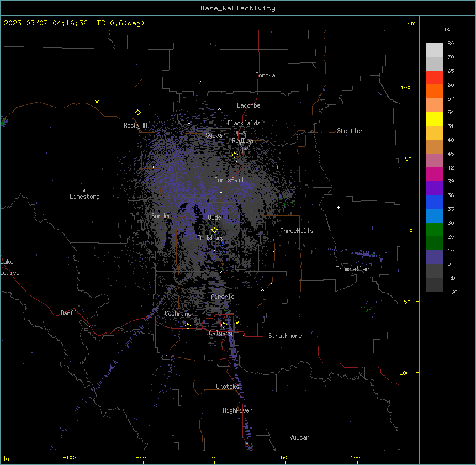
Task: Click the Lacombe city label
Action: point(248,105)
